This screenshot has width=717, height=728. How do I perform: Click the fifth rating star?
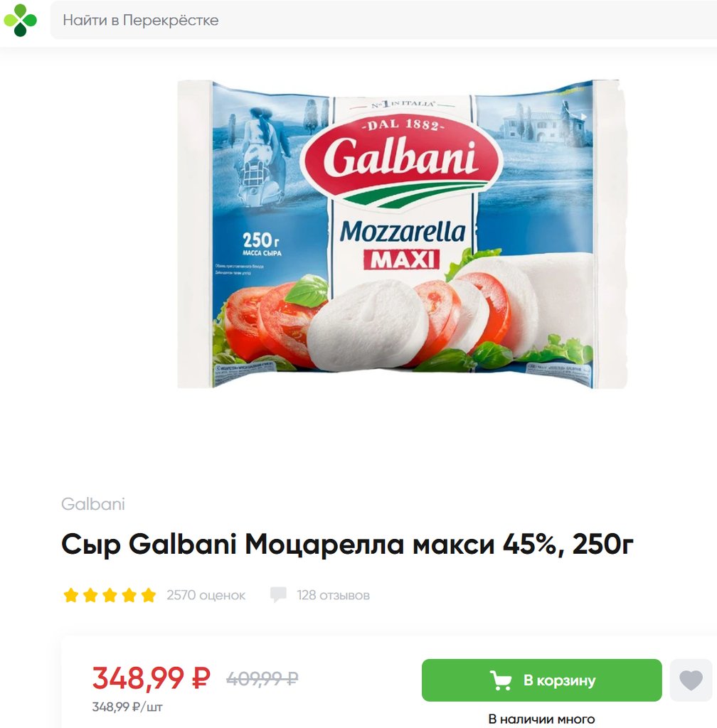click(149, 595)
